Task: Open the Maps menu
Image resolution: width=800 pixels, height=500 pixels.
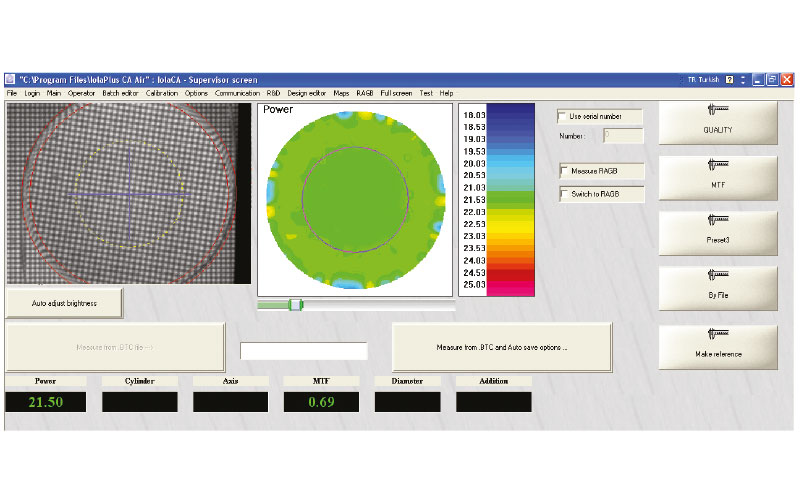Action: point(342,93)
